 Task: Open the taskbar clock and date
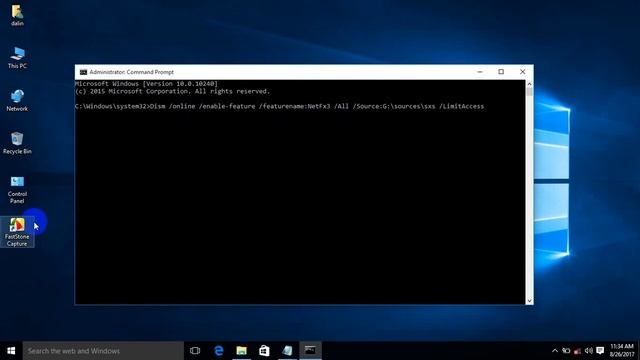pos(622,351)
